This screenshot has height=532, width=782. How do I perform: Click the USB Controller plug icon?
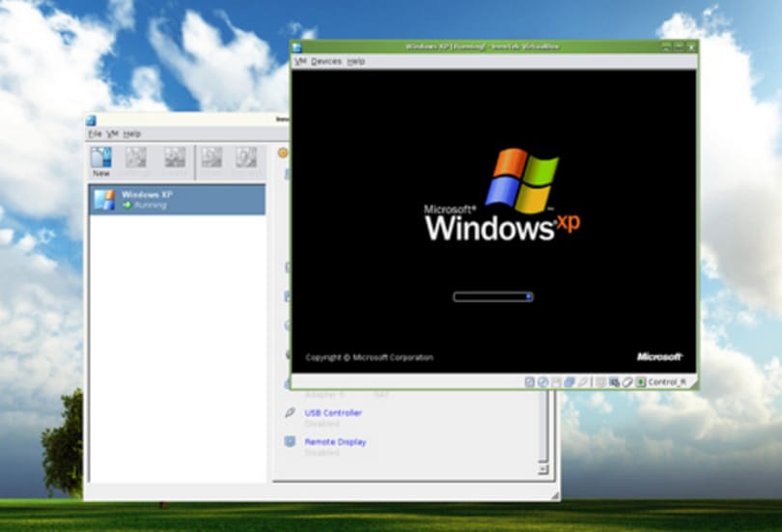pos(290,412)
